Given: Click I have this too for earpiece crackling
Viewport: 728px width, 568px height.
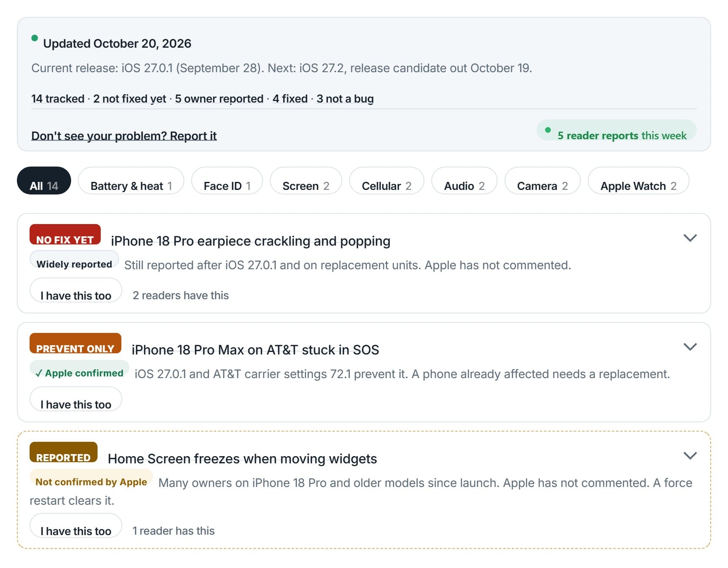Looking at the screenshot, I should pyautogui.click(x=76, y=290).
